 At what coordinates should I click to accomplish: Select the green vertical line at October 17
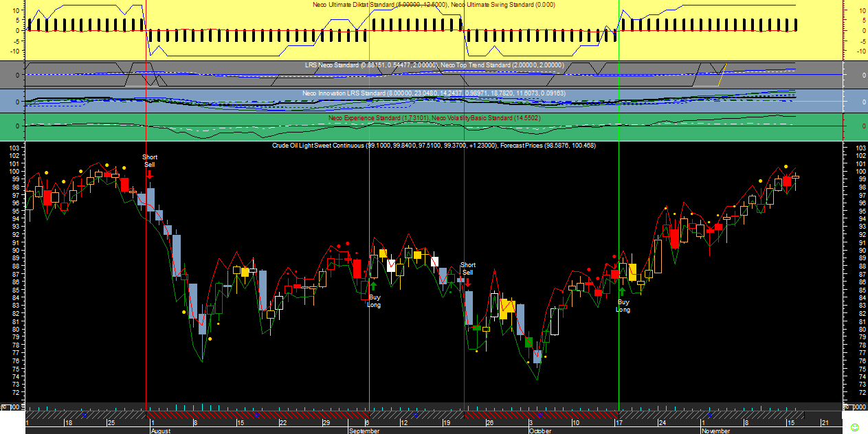619,206
